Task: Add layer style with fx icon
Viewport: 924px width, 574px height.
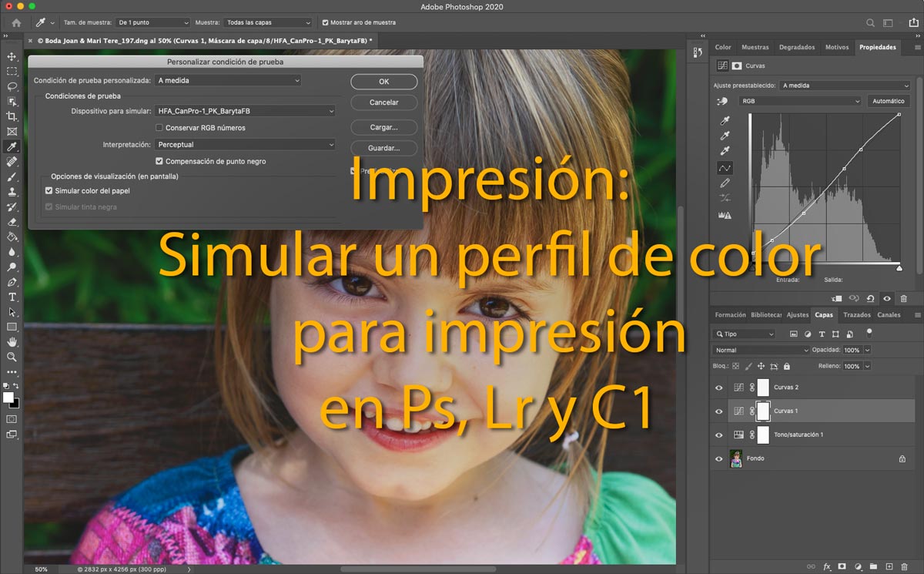Action: coord(827,566)
